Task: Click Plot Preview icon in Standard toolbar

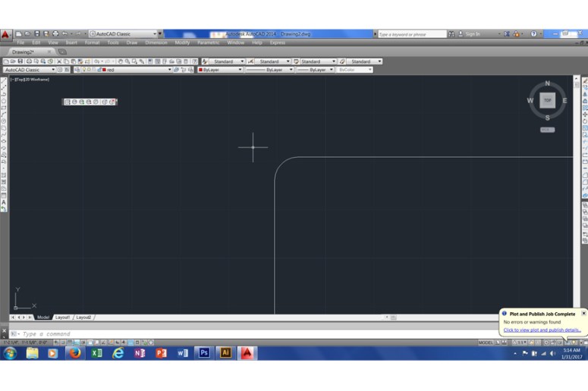Action: tap(36, 61)
